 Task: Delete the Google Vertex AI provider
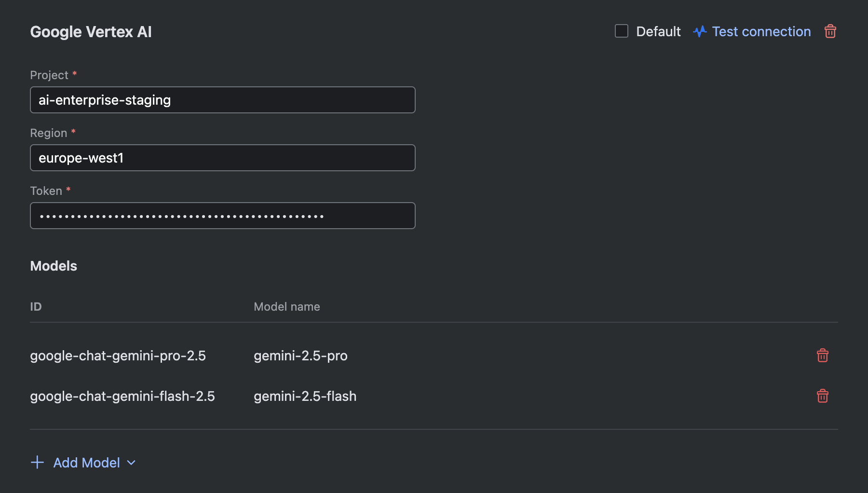click(x=830, y=31)
